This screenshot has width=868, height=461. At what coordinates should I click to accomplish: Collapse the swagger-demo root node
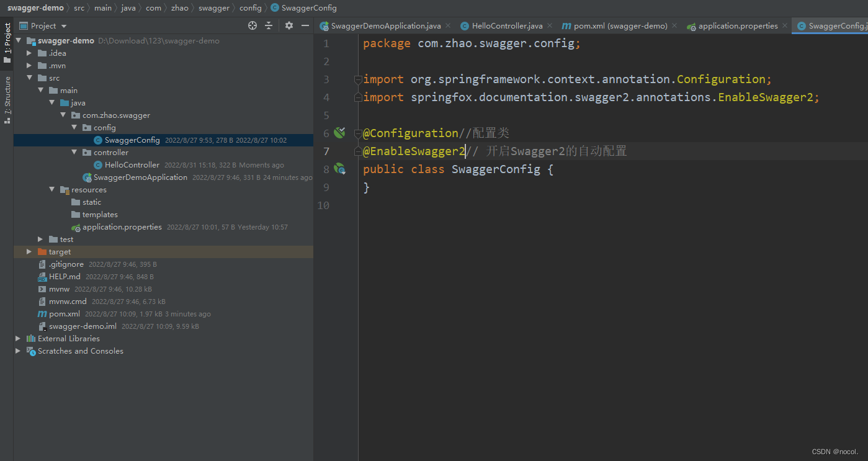click(x=18, y=41)
